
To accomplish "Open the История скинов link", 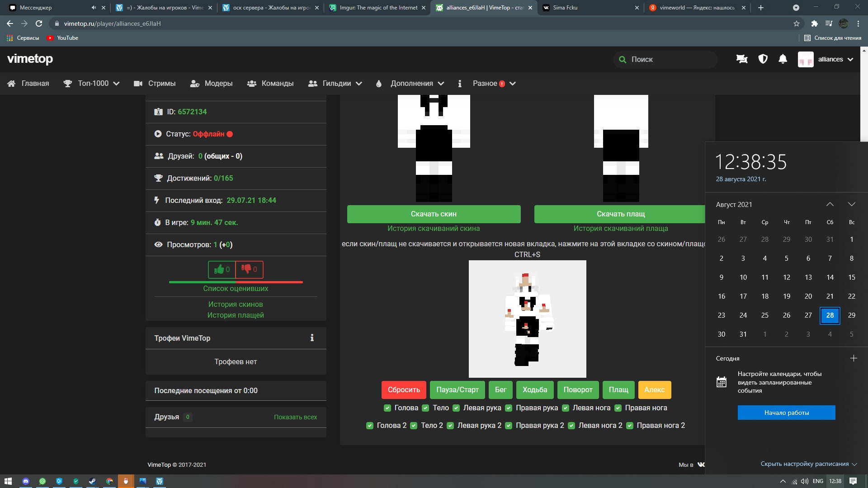I will [x=236, y=305].
